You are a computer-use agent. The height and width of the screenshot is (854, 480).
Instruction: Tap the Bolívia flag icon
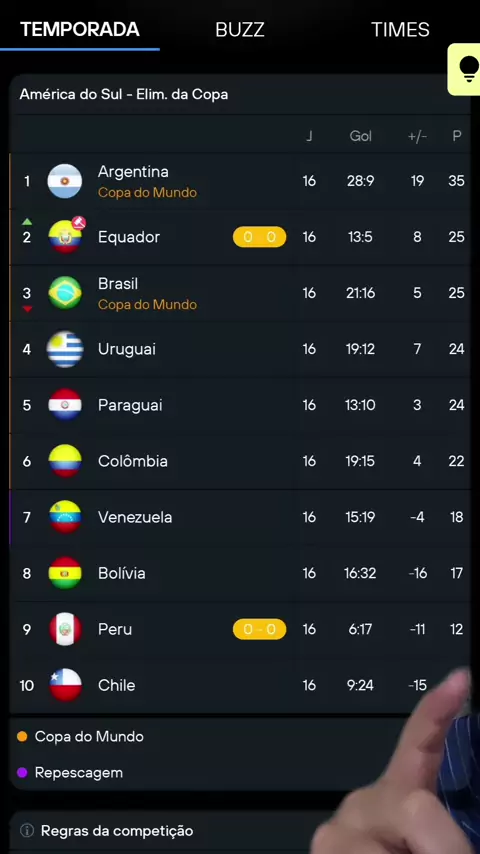pos(65,573)
